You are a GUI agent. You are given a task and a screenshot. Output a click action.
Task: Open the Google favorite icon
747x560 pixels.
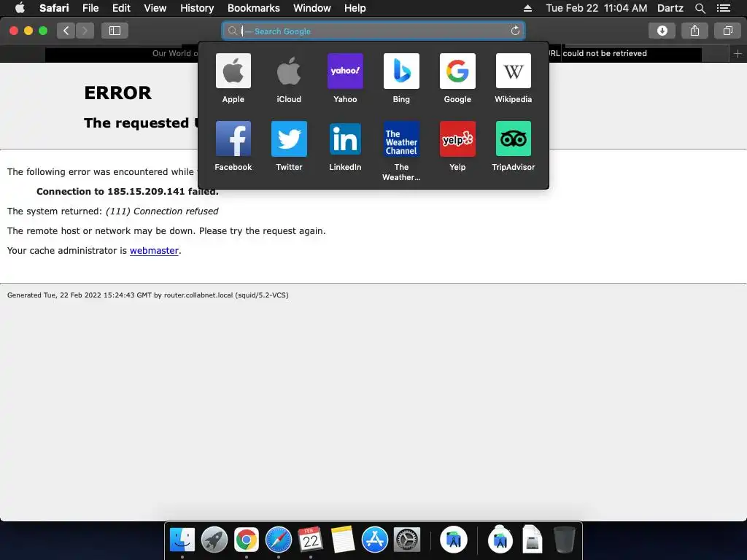tap(457, 71)
